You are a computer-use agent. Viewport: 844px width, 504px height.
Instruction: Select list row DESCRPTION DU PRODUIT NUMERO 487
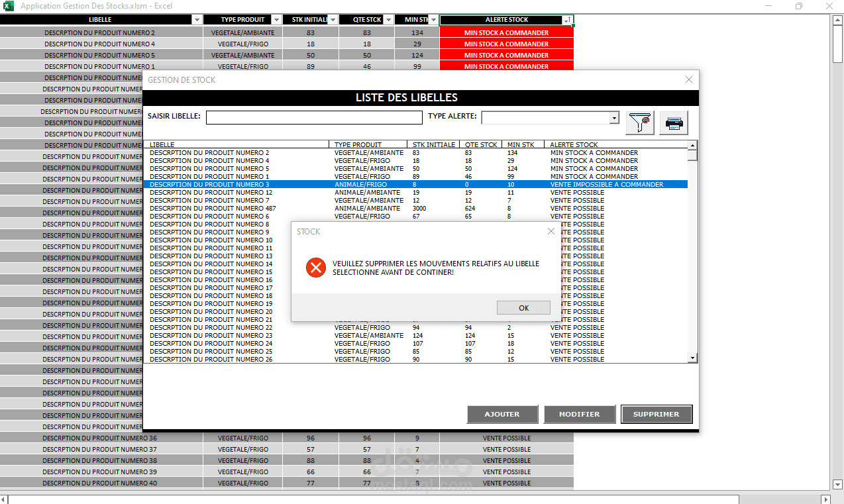[415, 208]
